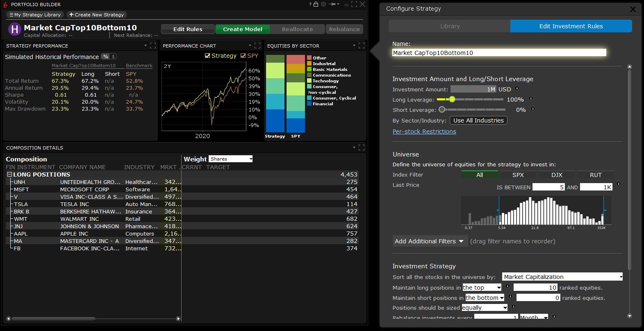The width and height of the screenshot is (644, 331).
Task: Click the Investment Amount 1M field
Action: pos(473,89)
